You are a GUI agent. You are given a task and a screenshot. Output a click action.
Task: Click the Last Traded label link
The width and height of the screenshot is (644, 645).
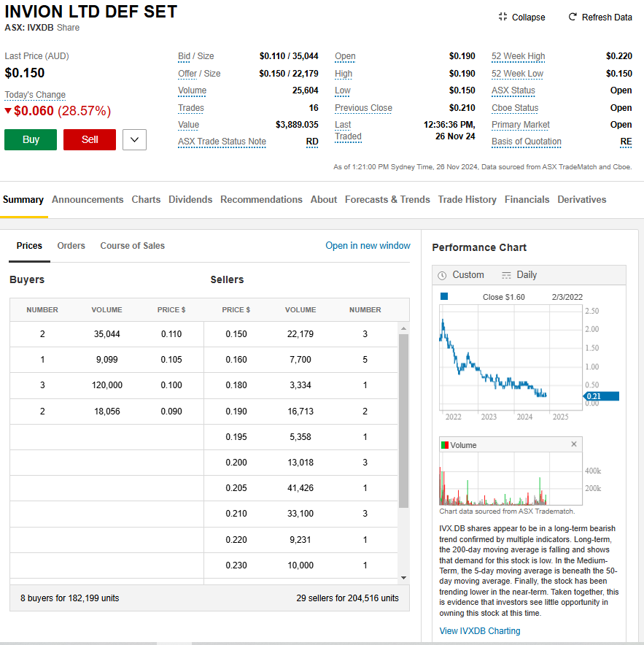(x=348, y=131)
